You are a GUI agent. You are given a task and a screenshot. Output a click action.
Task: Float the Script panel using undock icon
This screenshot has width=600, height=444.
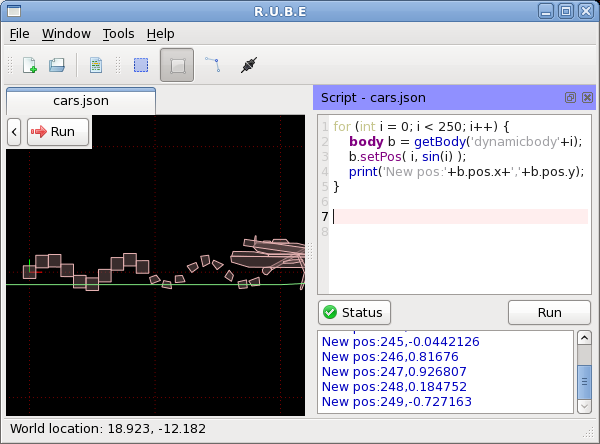570,98
